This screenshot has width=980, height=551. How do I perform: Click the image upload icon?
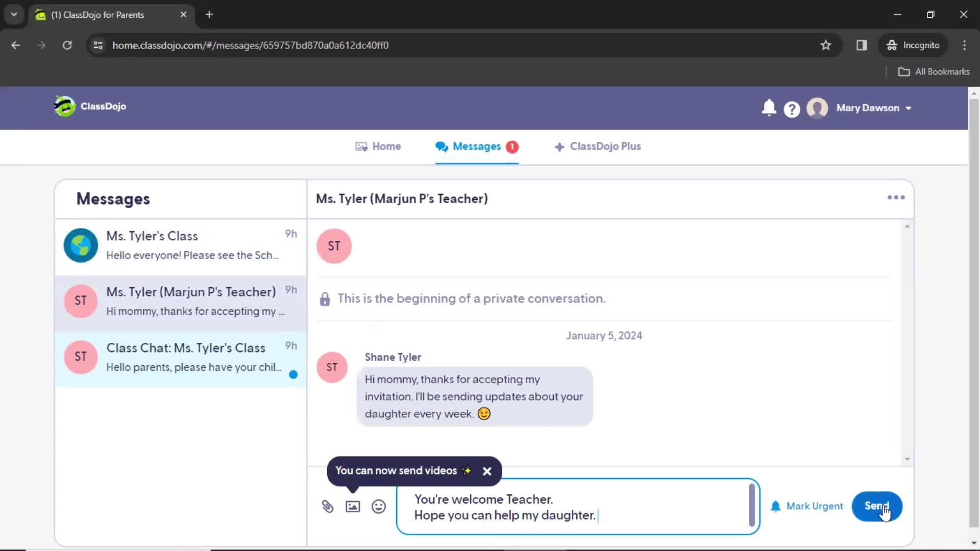pyautogui.click(x=353, y=507)
